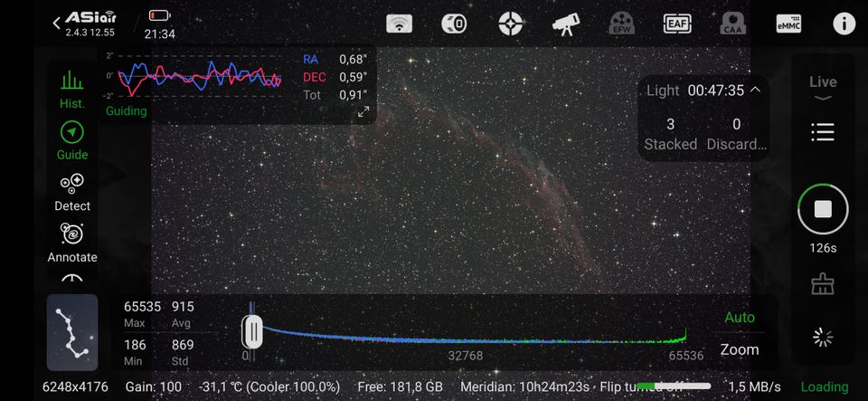Open the stacking list menu icon

click(x=823, y=132)
